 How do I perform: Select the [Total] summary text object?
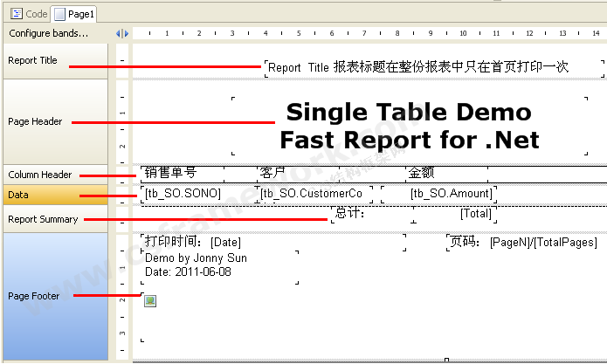tap(476, 213)
